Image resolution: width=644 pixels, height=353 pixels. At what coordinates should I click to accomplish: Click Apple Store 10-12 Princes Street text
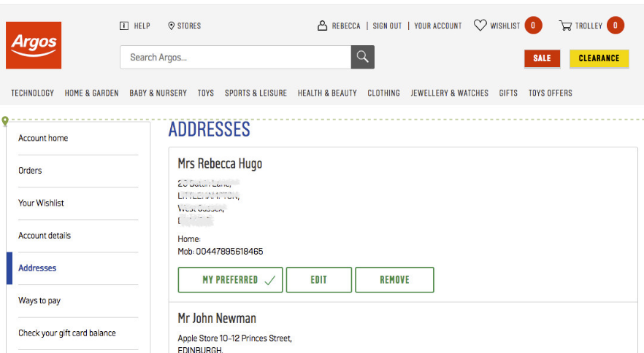tap(234, 338)
